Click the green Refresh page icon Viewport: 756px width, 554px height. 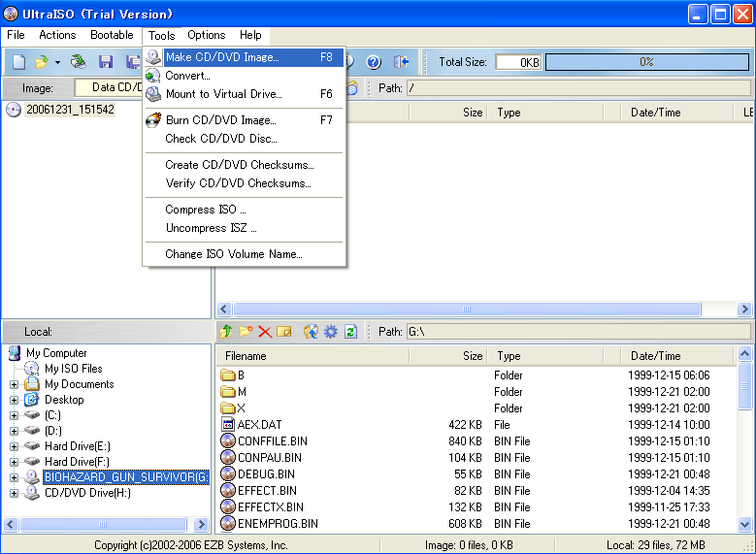pos(350,332)
